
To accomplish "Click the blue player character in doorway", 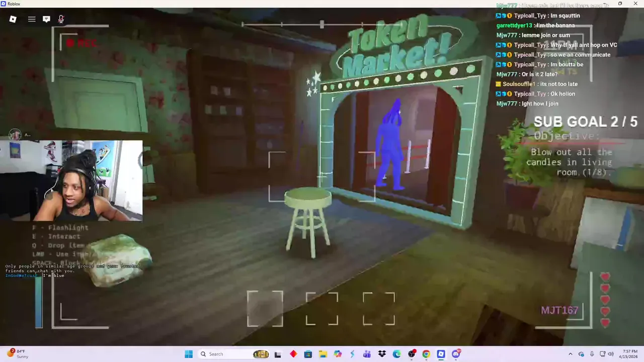I will [391, 145].
